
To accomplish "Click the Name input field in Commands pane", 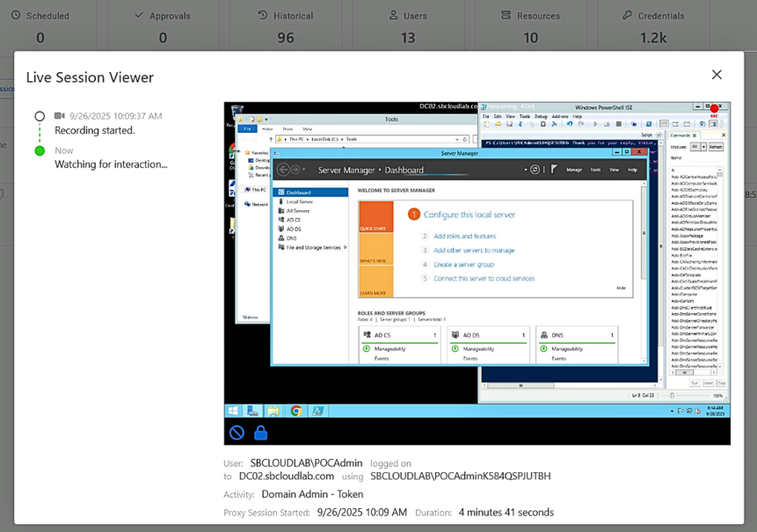I will [x=706, y=158].
